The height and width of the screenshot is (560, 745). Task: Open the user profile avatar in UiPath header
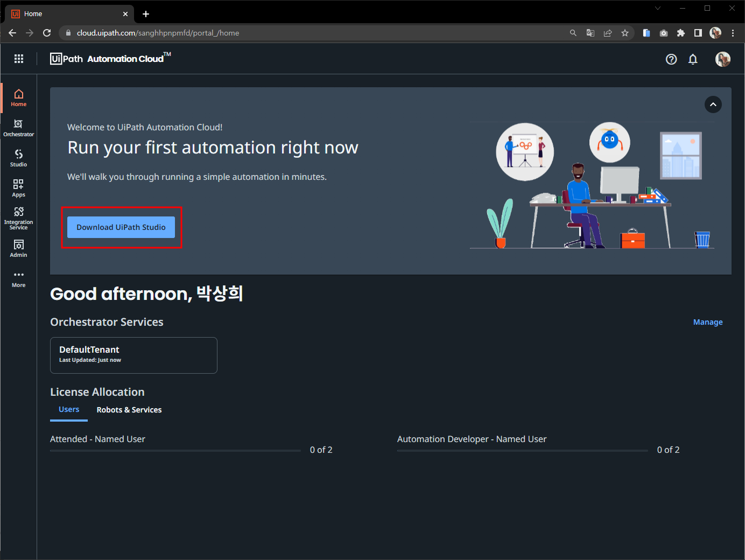(x=723, y=59)
